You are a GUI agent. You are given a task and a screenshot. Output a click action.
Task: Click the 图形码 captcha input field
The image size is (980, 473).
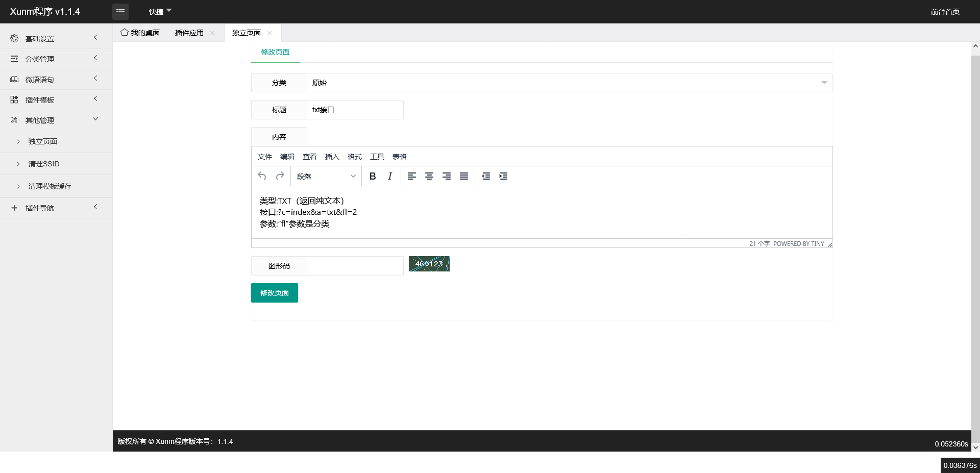coord(355,266)
